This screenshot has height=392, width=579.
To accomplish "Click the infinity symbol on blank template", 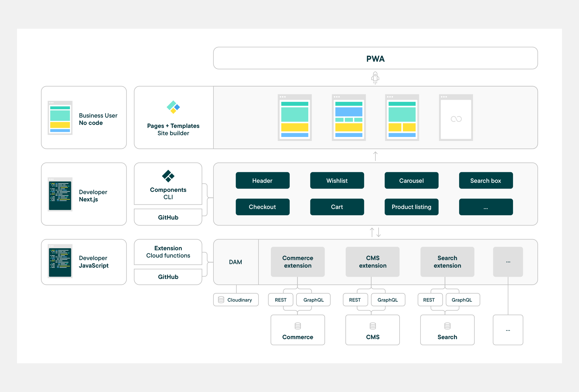I will pos(456,119).
